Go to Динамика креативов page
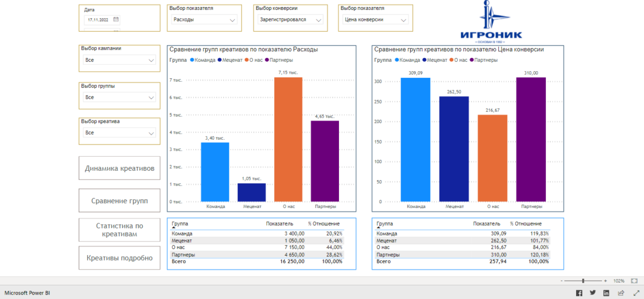The width and height of the screenshot is (644, 299). coord(119,168)
